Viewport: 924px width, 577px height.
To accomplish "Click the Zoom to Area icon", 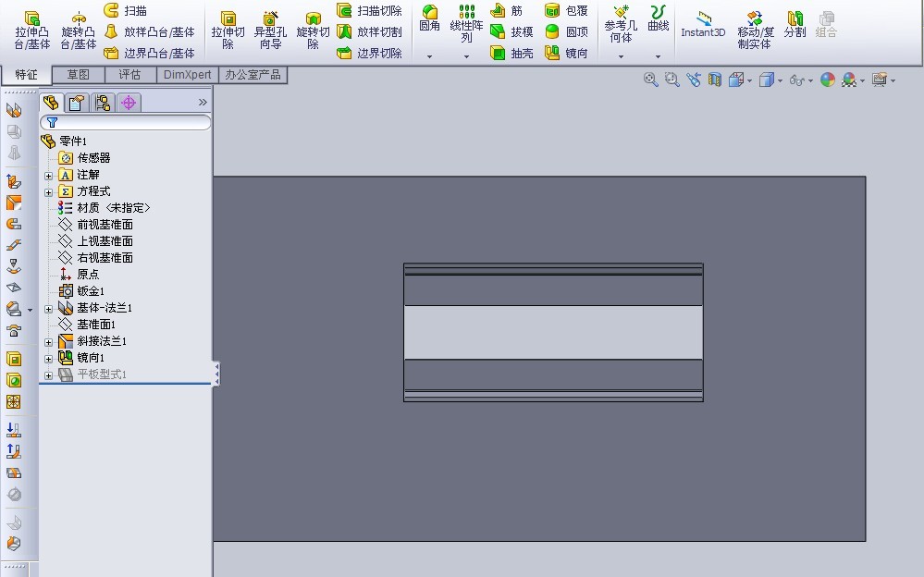I will click(x=671, y=80).
